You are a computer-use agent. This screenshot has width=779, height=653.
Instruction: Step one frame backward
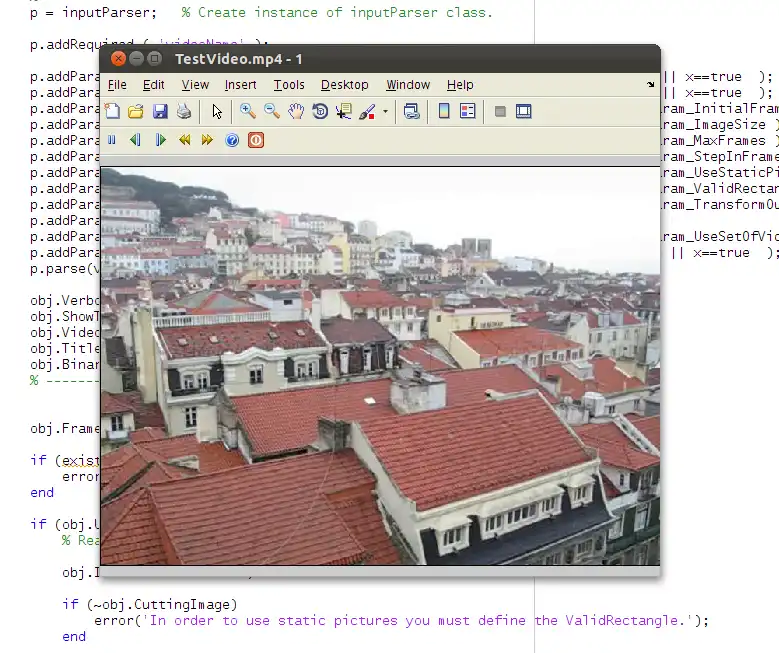(x=135, y=140)
